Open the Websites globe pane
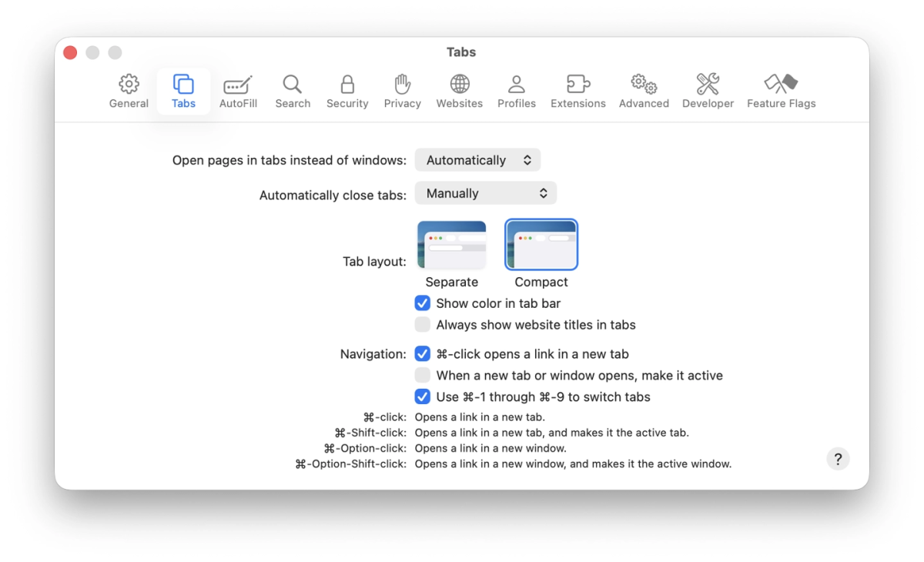Image resolution: width=924 pixels, height=562 pixels. pos(459,92)
